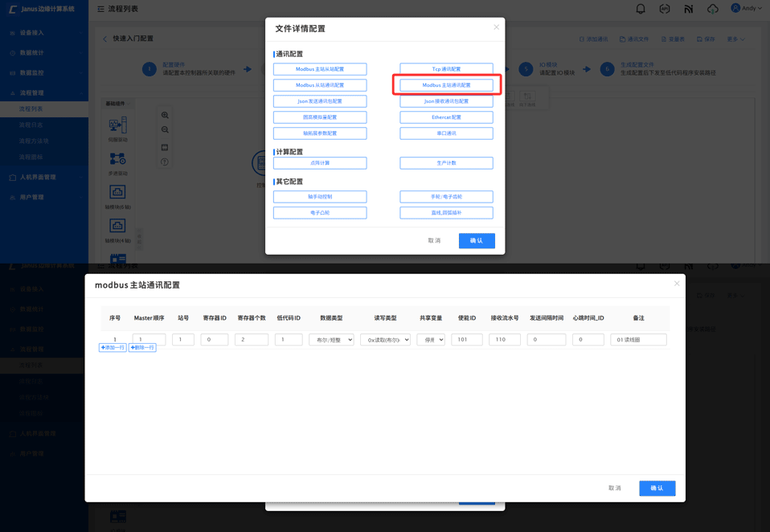Open the 数据类型 dropdown
The height and width of the screenshot is (532, 770).
coord(331,340)
